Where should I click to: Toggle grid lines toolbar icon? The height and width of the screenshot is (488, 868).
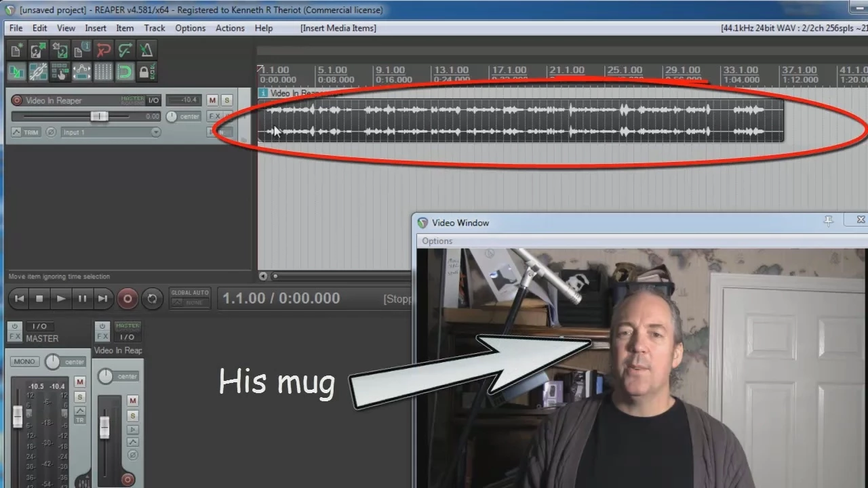103,71
